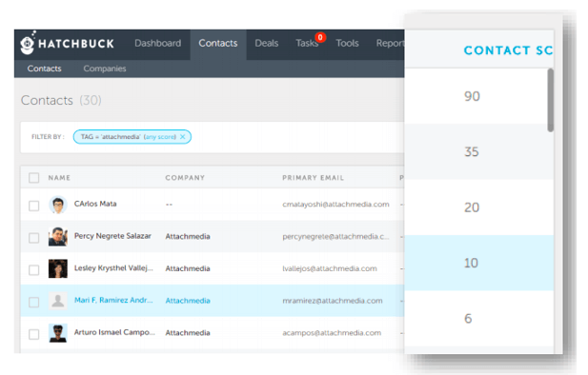This screenshot has width=588, height=375.
Task: Open the Lesley Krysthel Vallej contact
Action: coord(113,268)
